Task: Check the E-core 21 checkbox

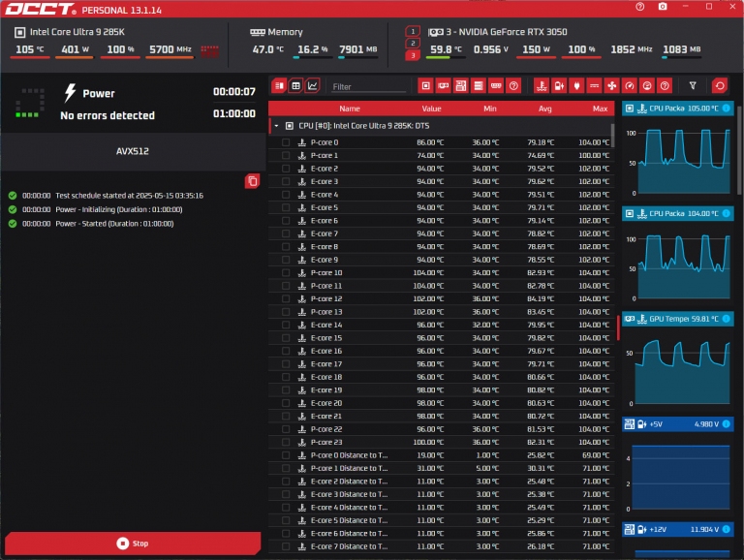Action: pyautogui.click(x=286, y=417)
